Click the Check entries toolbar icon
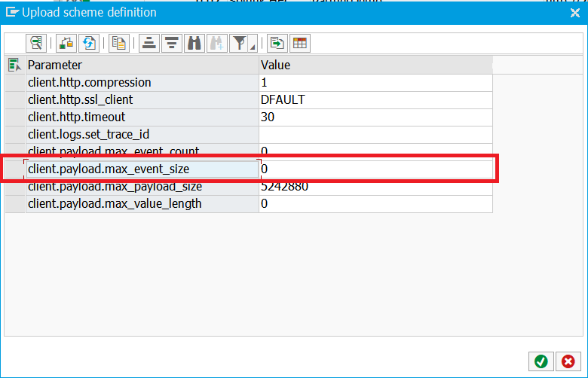Viewport: 588px width, 378px height. (66, 43)
